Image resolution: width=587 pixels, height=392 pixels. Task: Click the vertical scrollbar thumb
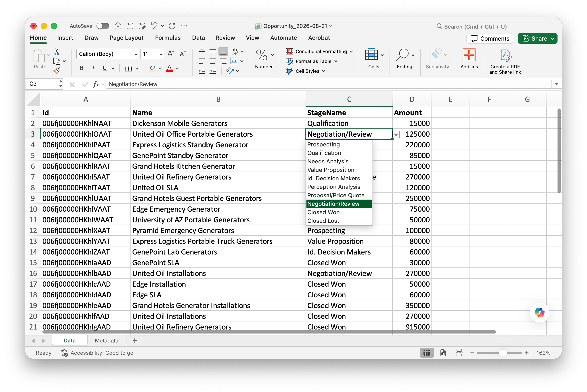(x=559, y=150)
